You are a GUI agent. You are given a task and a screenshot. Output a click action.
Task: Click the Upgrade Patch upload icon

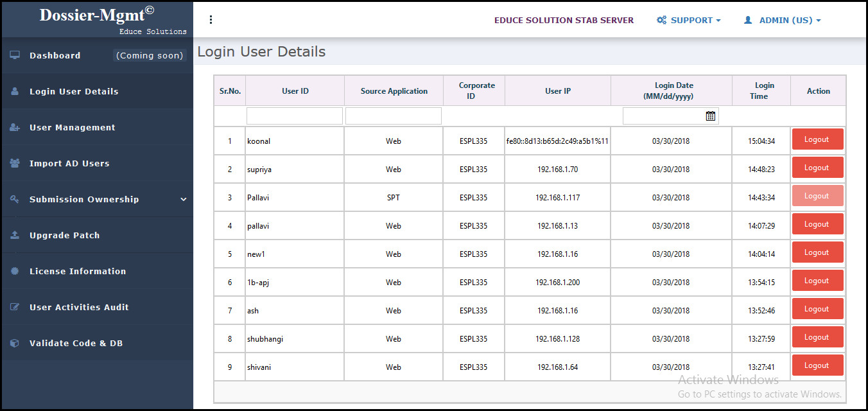tap(15, 235)
